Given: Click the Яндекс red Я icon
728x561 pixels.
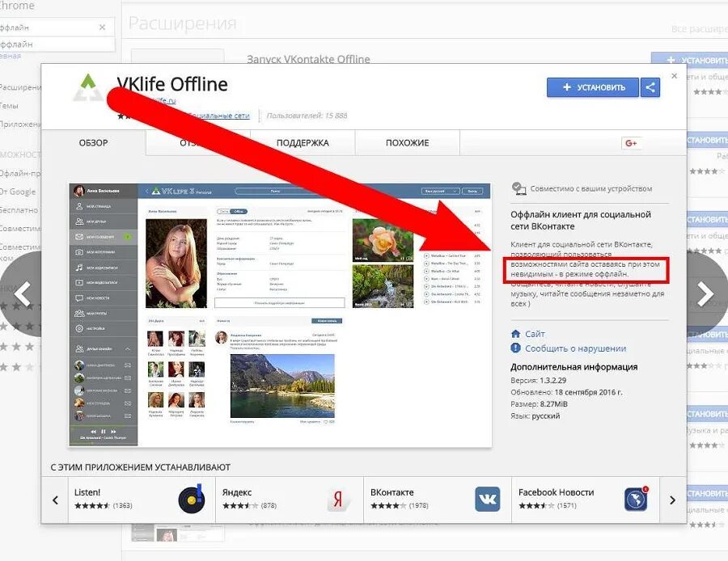Looking at the screenshot, I should pyautogui.click(x=338, y=500).
